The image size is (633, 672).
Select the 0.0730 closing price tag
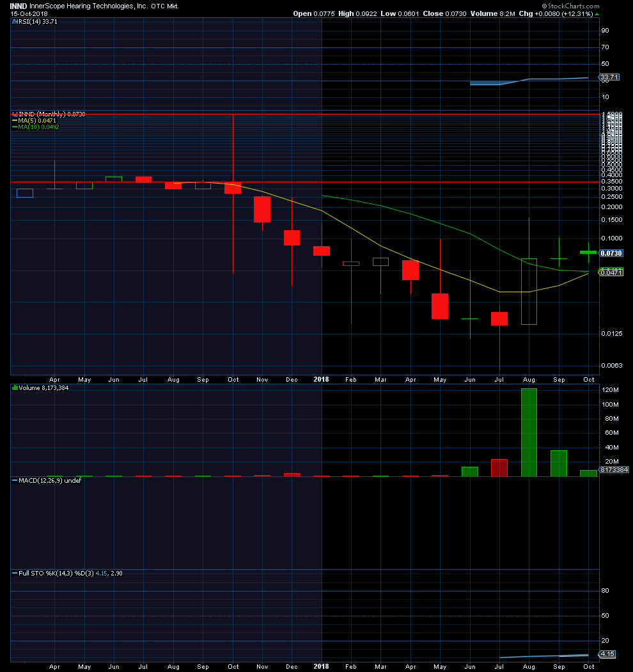pyautogui.click(x=611, y=253)
